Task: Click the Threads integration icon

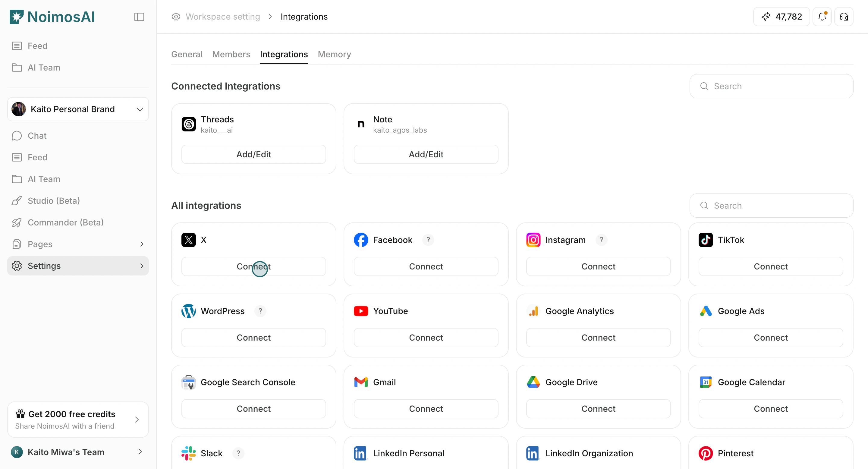Action: [x=189, y=124]
